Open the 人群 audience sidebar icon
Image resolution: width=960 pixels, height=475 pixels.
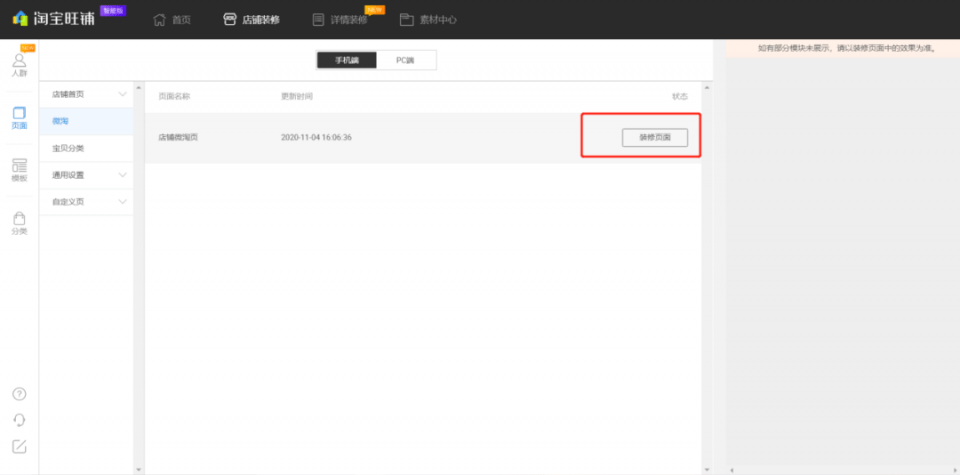(x=19, y=65)
